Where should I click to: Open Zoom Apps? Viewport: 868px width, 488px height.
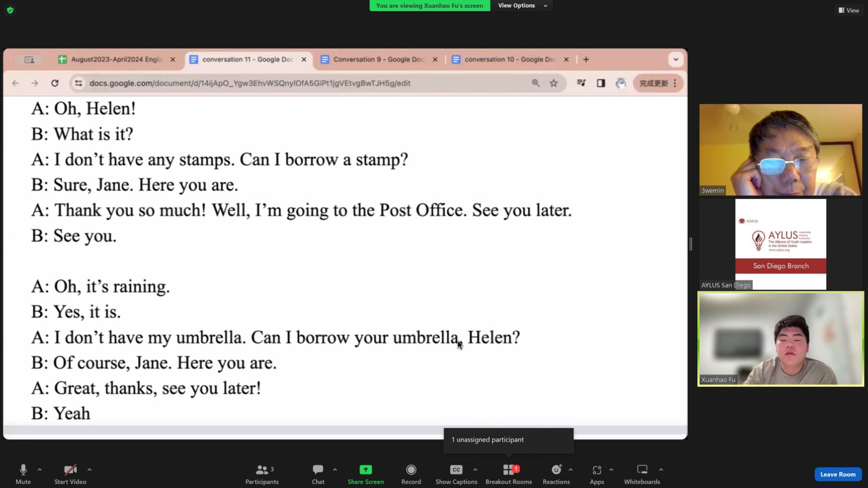pos(597,474)
